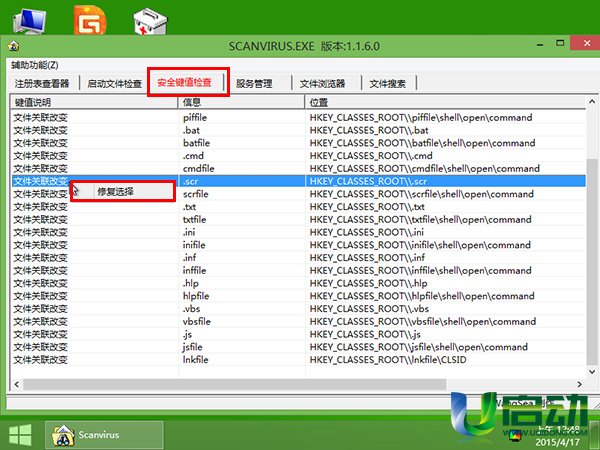Click the Scanvirus taskbar button
Viewport: 600px width, 450px height.
[104, 435]
